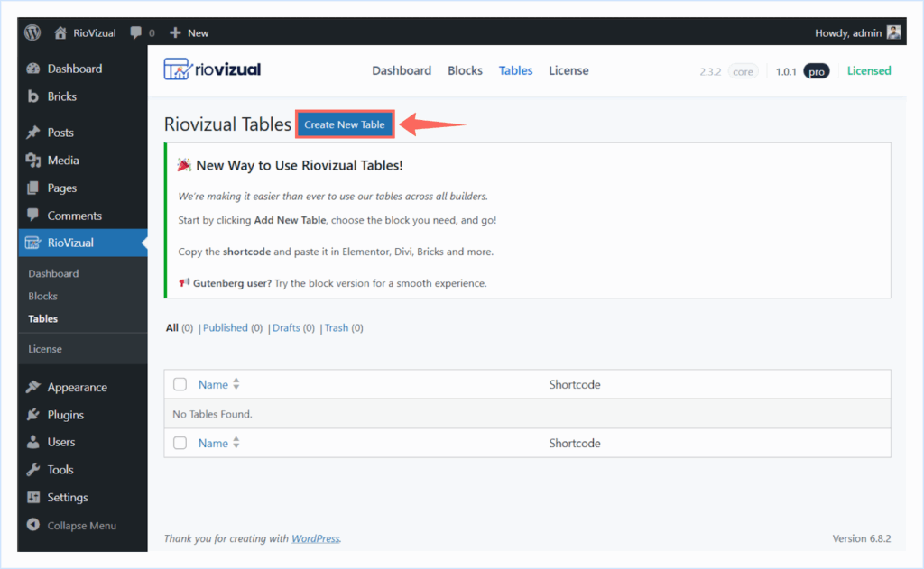Click the + New button in admin bar
This screenshot has height=569, width=924.
(x=189, y=32)
